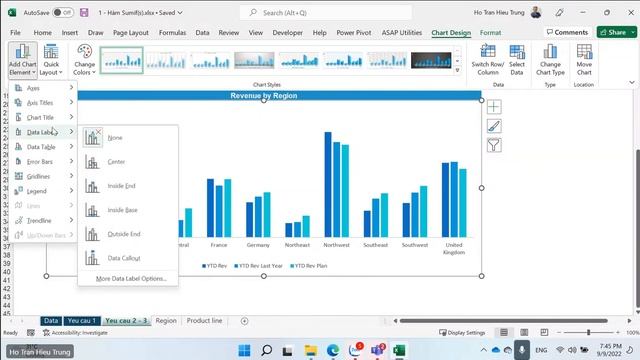Open Display Settings in status bar

[x=462, y=333]
